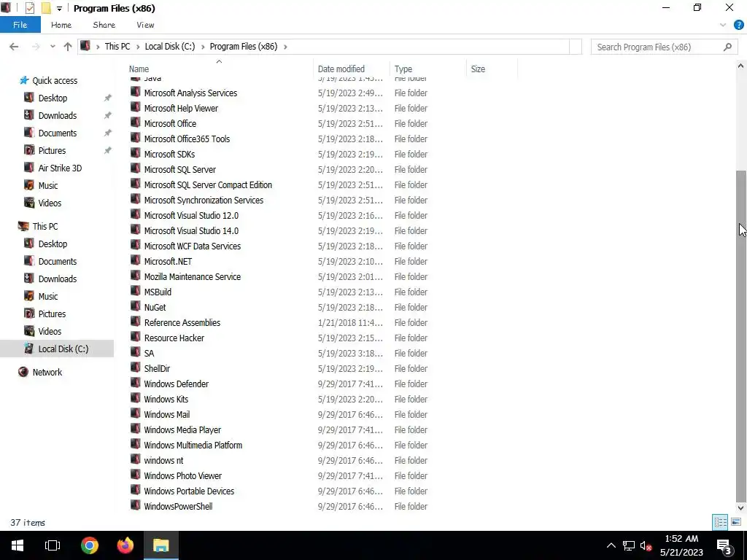Open the Share ribbon tab

[104, 25]
